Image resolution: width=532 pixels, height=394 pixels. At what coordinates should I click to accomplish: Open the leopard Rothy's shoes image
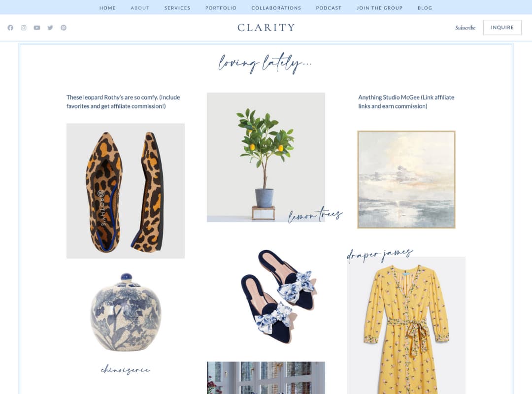(x=126, y=191)
